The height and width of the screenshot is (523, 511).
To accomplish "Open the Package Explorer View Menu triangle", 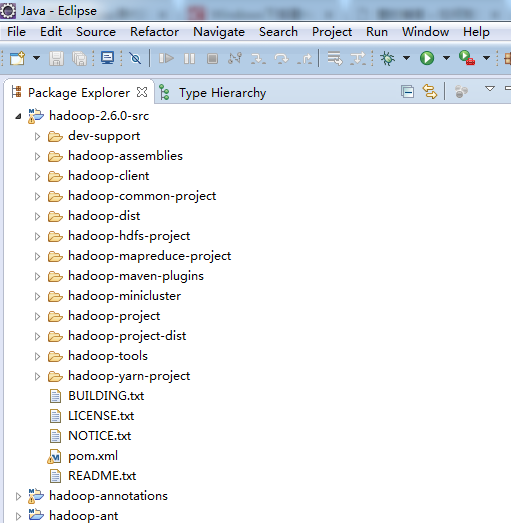I will point(490,89).
